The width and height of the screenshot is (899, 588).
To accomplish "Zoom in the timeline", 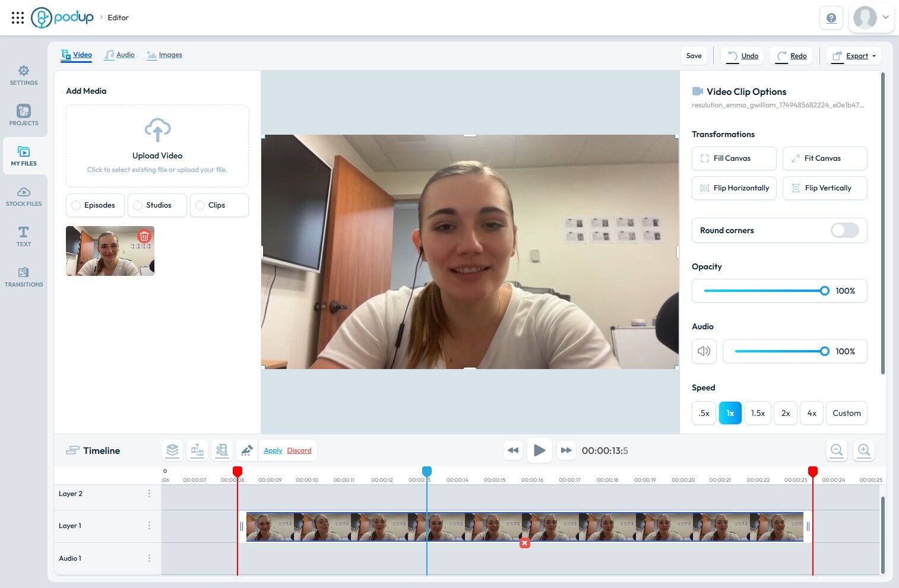I will click(x=864, y=450).
